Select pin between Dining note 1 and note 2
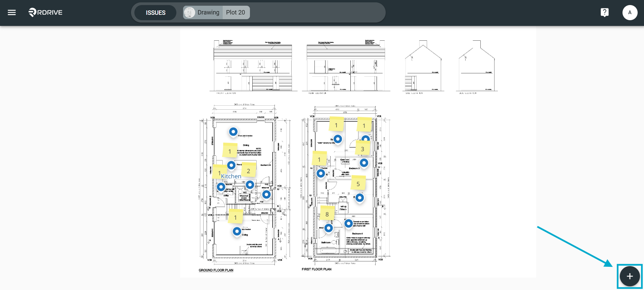The image size is (644, 290). coord(231,165)
